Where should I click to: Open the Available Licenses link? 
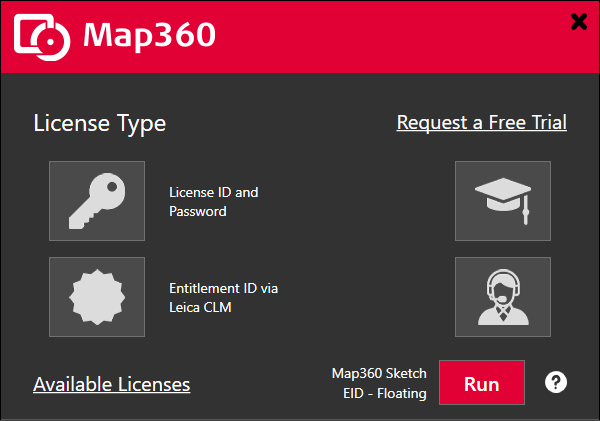(112, 385)
